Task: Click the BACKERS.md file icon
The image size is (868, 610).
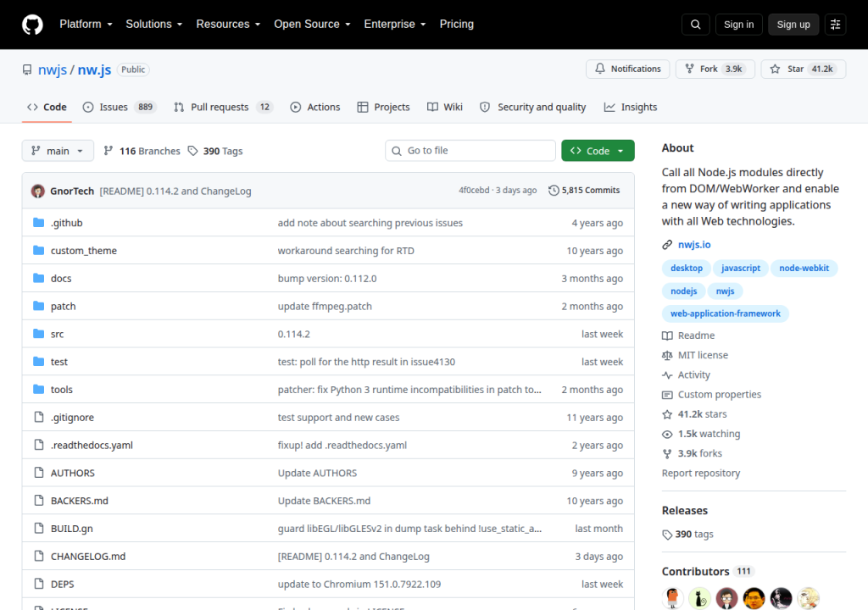Action: (38, 501)
